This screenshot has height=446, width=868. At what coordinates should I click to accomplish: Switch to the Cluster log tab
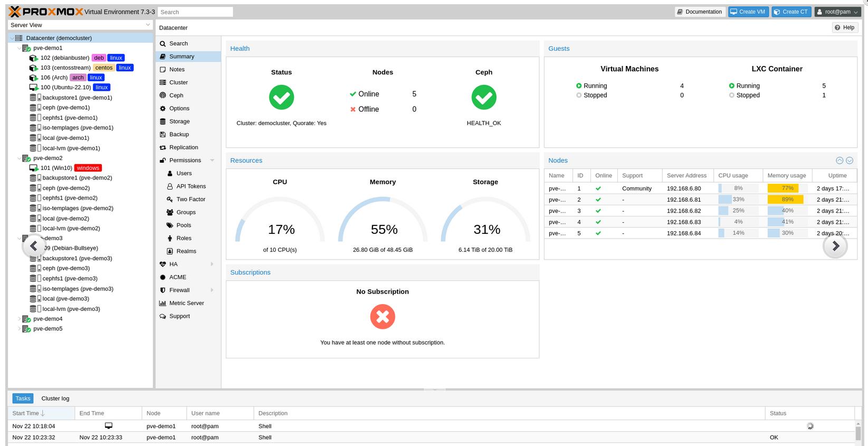point(55,398)
